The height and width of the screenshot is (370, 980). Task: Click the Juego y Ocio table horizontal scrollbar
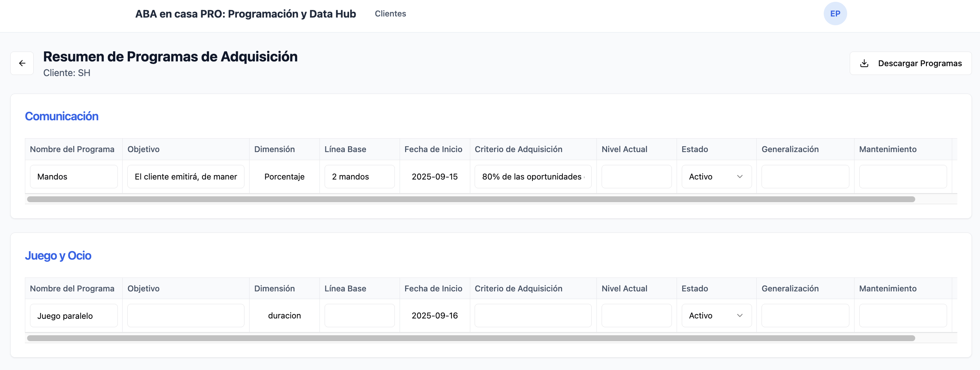[x=471, y=338]
